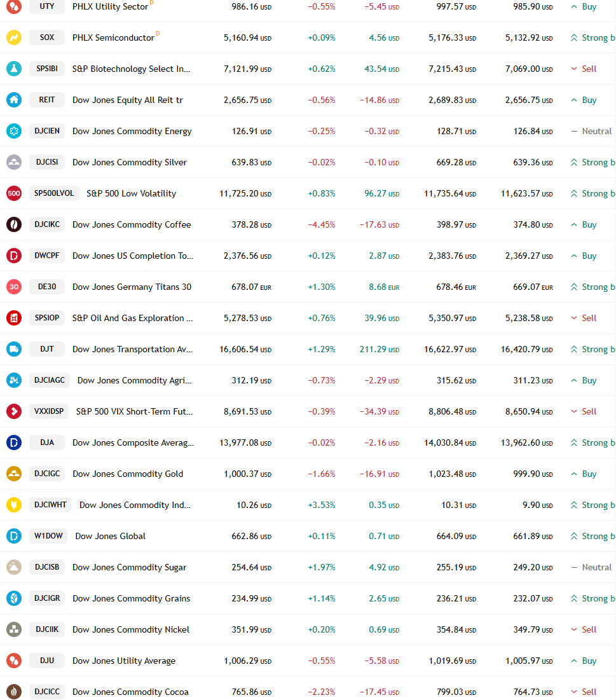This screenshot has height=700, width=616.
Task: Open Dow Jones Commodity Grains link
Action: (131, 598)
